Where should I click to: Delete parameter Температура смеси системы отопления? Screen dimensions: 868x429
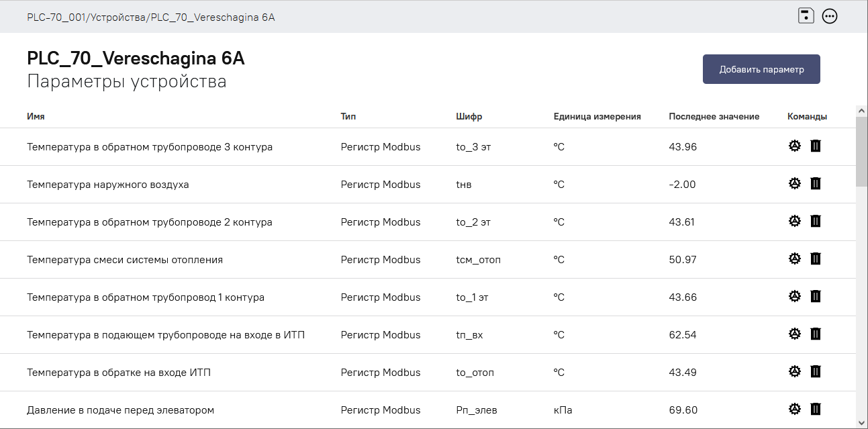point(816,258)
